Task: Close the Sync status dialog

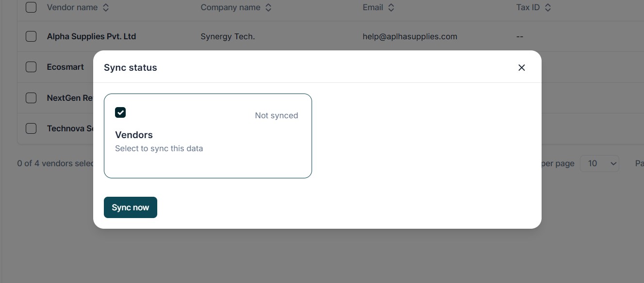Action: 522,68
